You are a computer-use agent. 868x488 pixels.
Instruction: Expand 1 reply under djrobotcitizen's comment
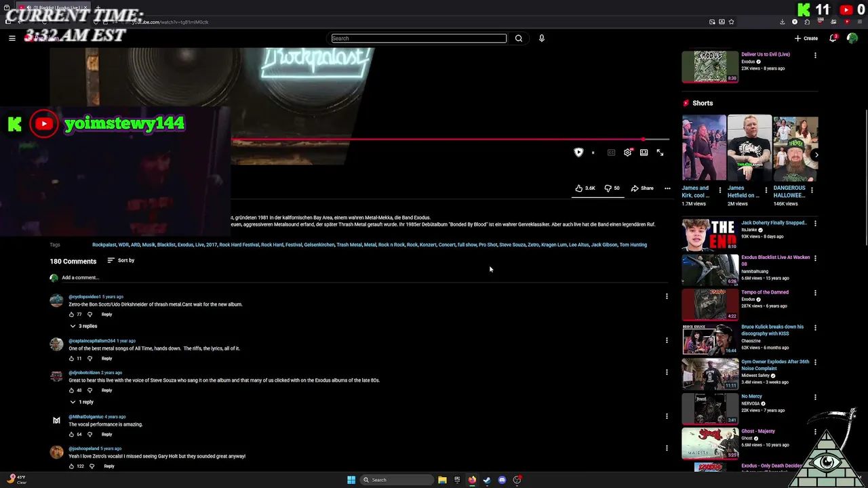point(81,402)
